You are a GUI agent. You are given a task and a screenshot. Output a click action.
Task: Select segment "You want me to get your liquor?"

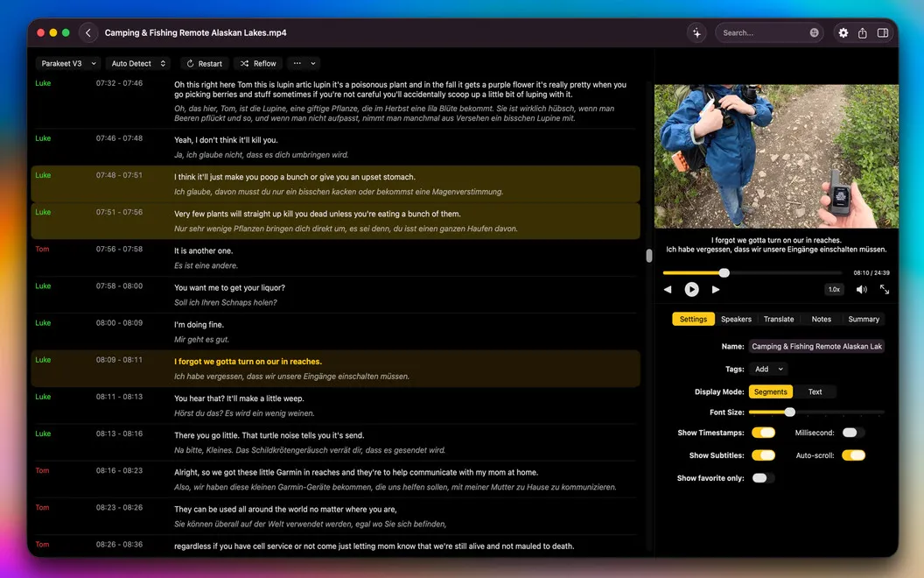coord(229,288)
